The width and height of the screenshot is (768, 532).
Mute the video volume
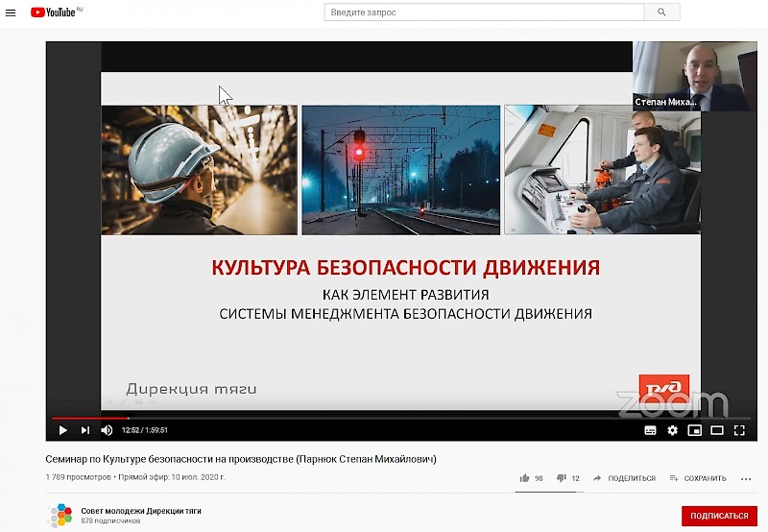107,430
